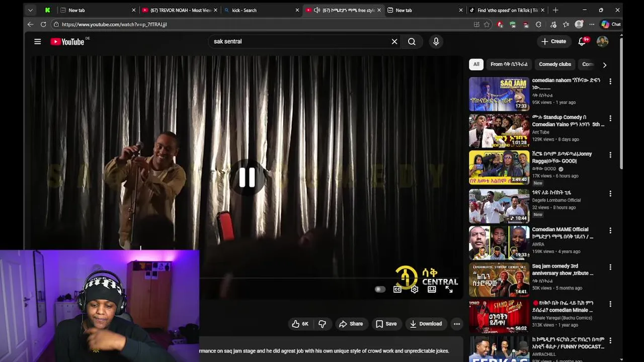Open the browser profile avatar
The height and width of the screenshot is (362, 644).
pos(579,24)
